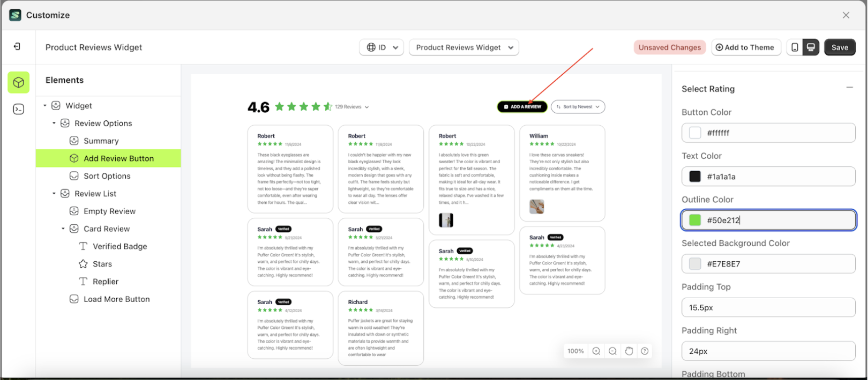Click the exit editor icon

17,46
